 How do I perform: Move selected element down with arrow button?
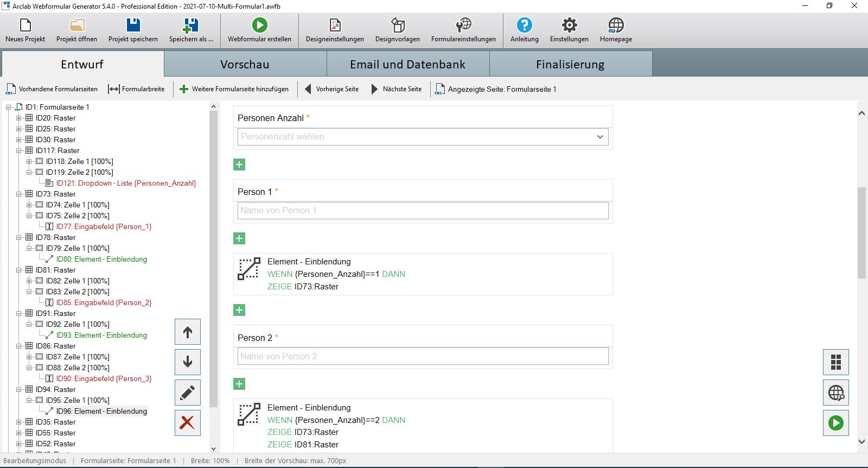[187, 362]
